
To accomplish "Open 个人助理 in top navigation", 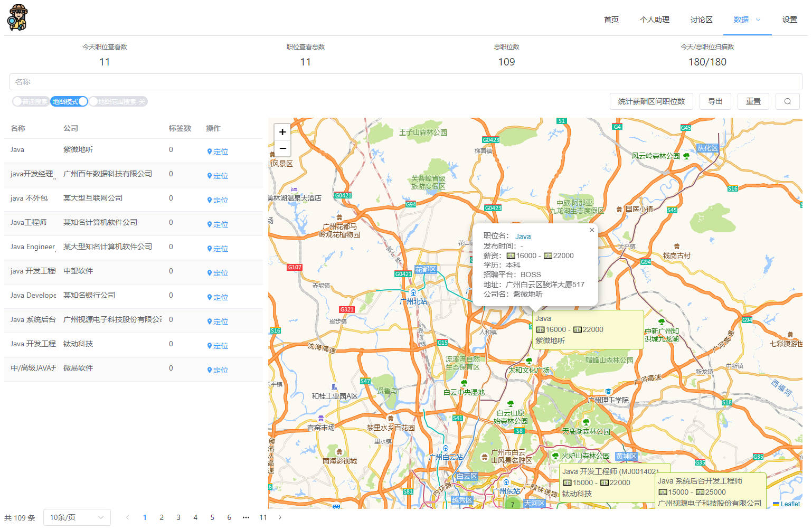I will click(655, 20).
